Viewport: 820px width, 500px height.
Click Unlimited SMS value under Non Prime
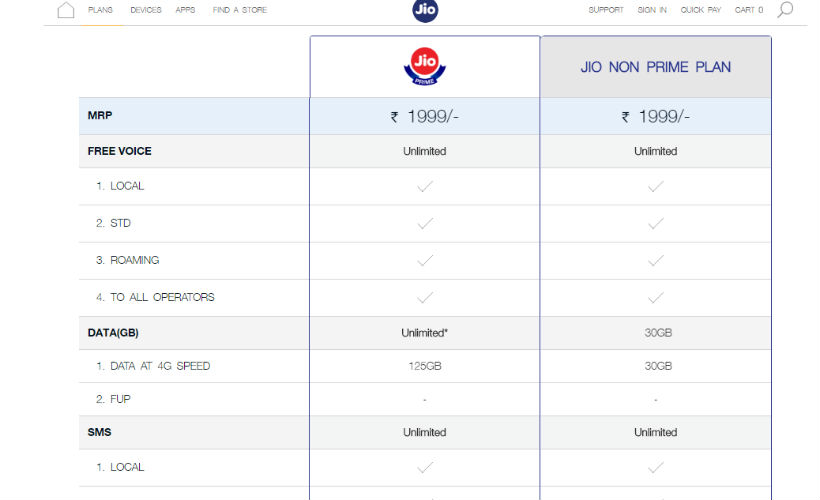(655, 433)
